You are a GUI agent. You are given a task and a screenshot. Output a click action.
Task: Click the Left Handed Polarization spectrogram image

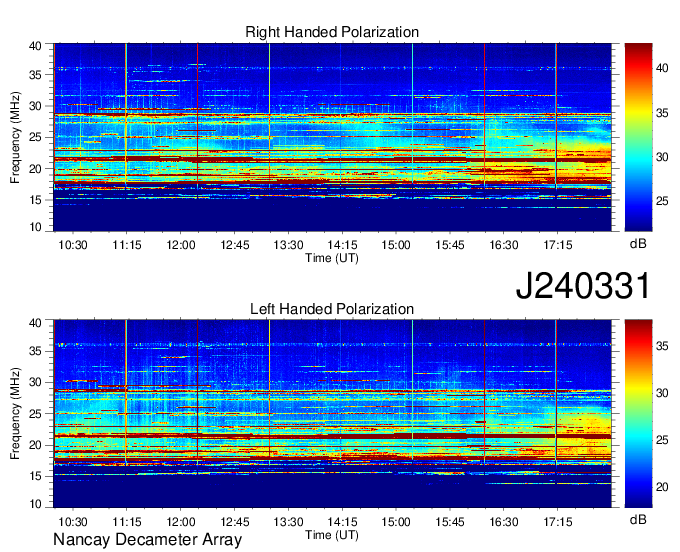pos(333,414)
